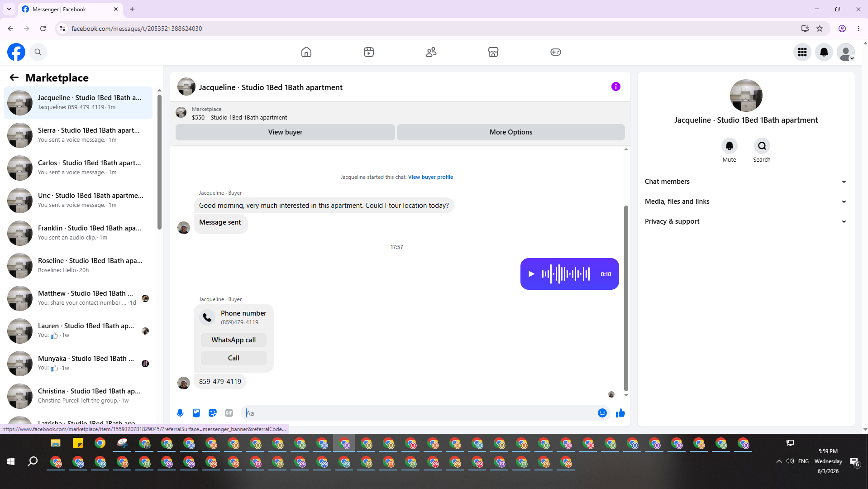Screen dimensions: 868x489
Task: Open Munyaka's Studio apartment chat
Action: tap(78, 363)
